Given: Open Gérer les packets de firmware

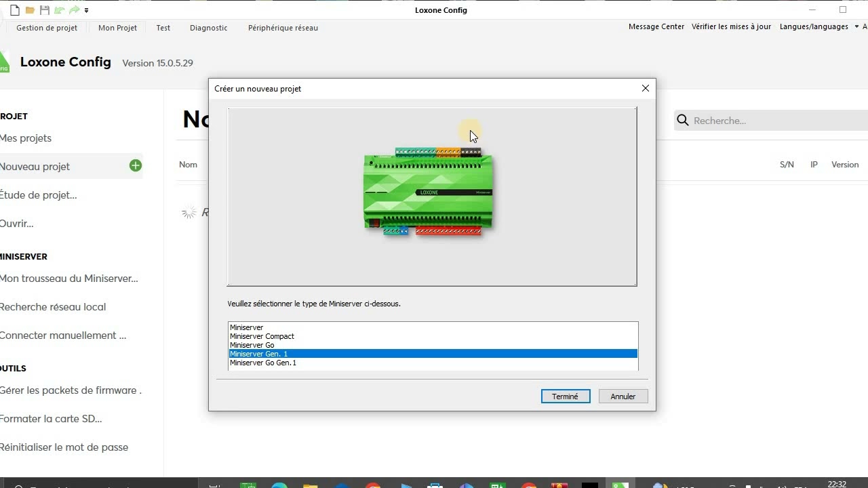Looking at the screenshot, I should (71, 390).
